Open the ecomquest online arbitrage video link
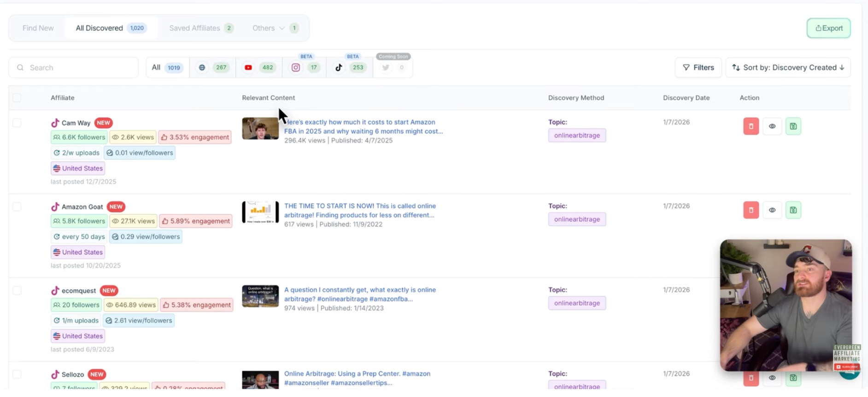This screenshot has height=397, width=868. click(359, 294)
